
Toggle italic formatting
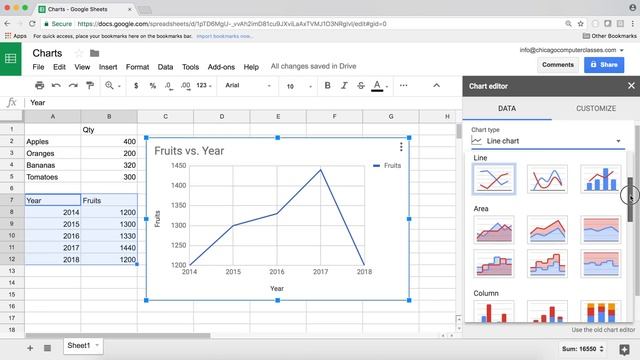coord(344,86)
